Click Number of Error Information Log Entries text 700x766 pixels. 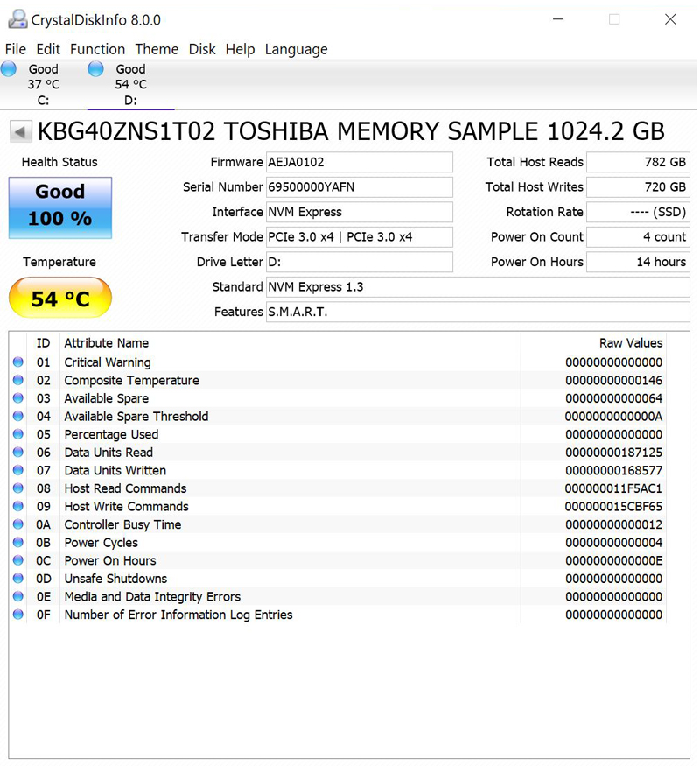(x=178, y=615)
